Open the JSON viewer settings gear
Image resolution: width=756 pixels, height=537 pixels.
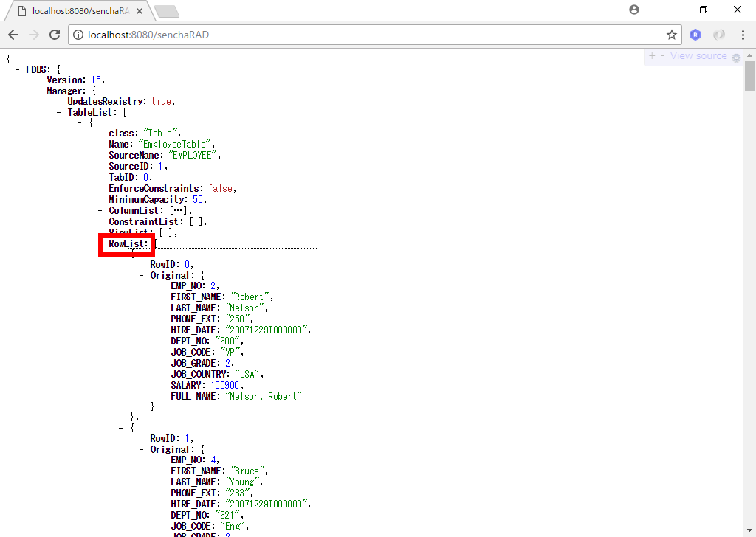736,58
